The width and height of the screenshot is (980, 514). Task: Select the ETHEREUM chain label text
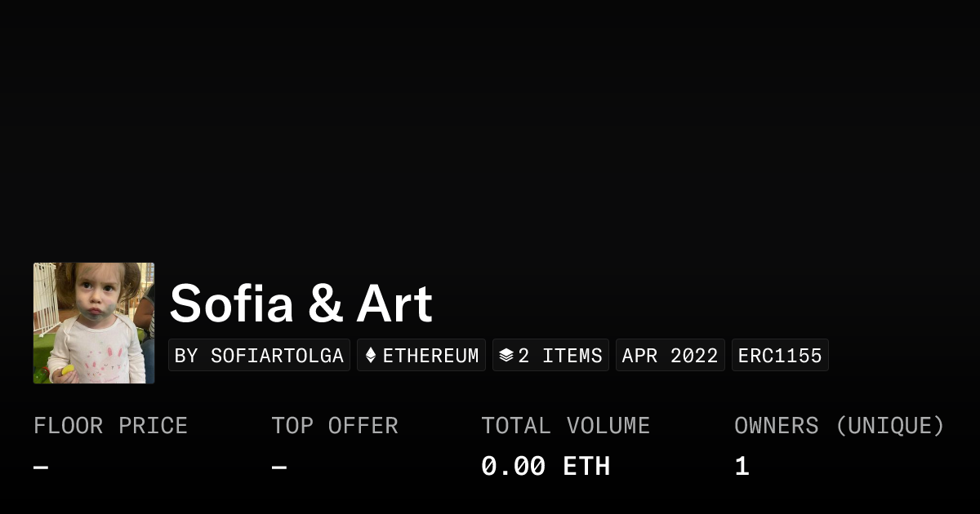point(430,356)
